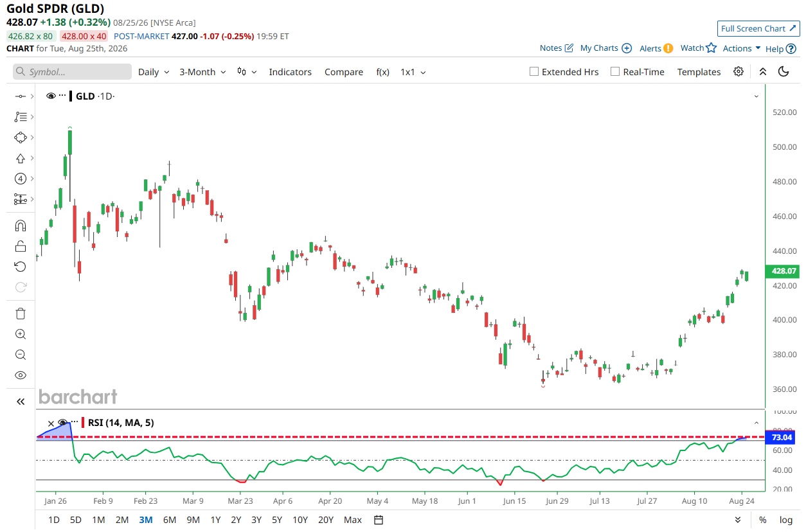This screenshot has width=806, height=532.
Task: Select the 20Y time range
Action: point(326,520)
